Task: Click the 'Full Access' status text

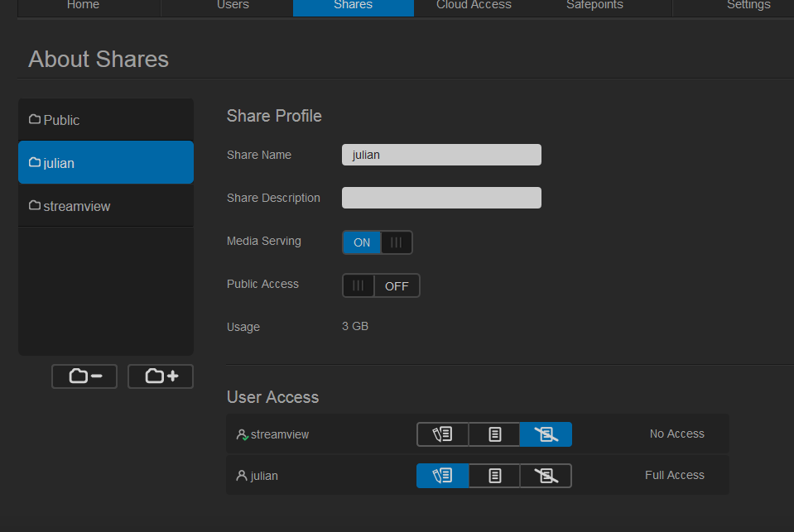Action: [675, 475]
